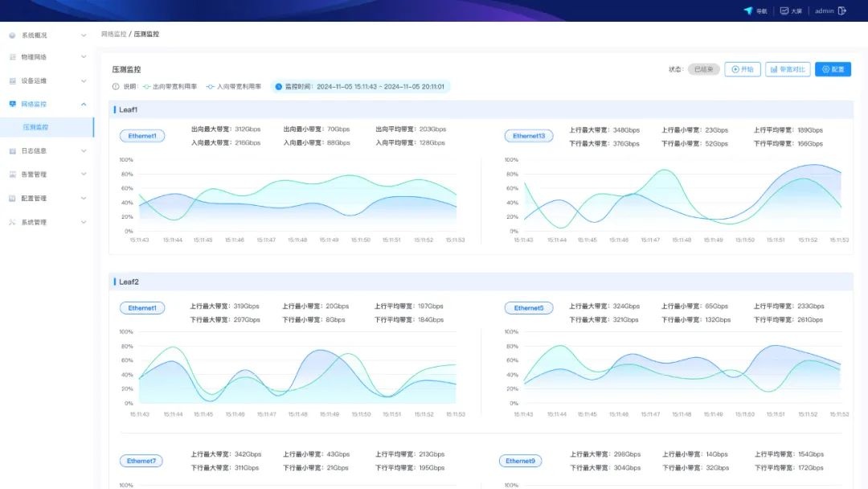Viewport: 868px width, 489px height.
Task: Click the 网络监控 breadcrumb link
Action: [113, 35]
